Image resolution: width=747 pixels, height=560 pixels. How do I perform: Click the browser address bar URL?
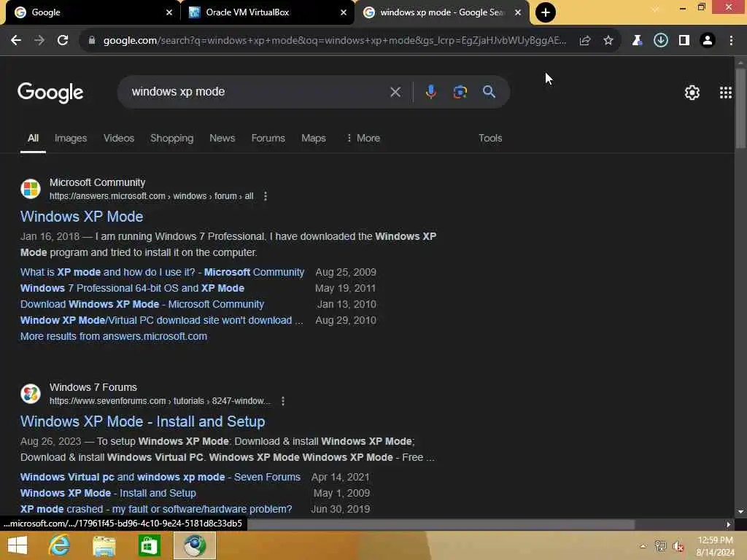coord(334,41)
